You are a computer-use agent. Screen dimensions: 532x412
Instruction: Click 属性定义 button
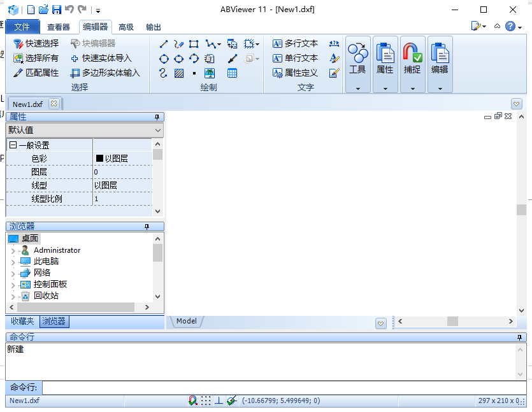pos(295,73)
